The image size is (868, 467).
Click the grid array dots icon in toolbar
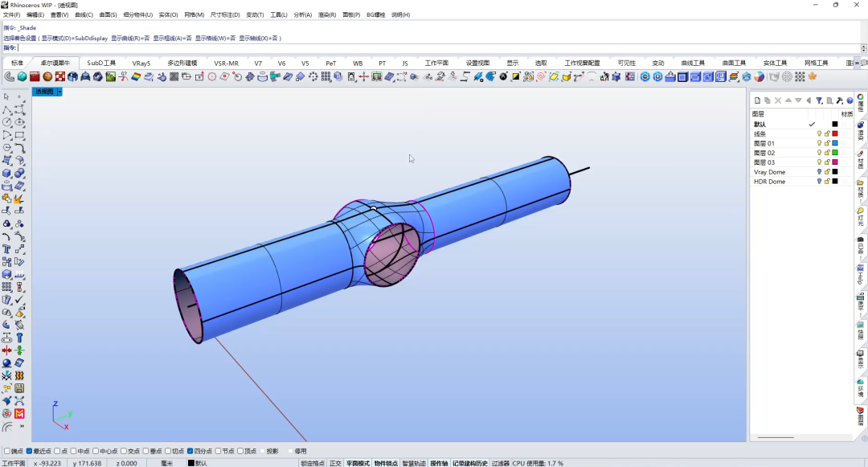coord(326,77)
